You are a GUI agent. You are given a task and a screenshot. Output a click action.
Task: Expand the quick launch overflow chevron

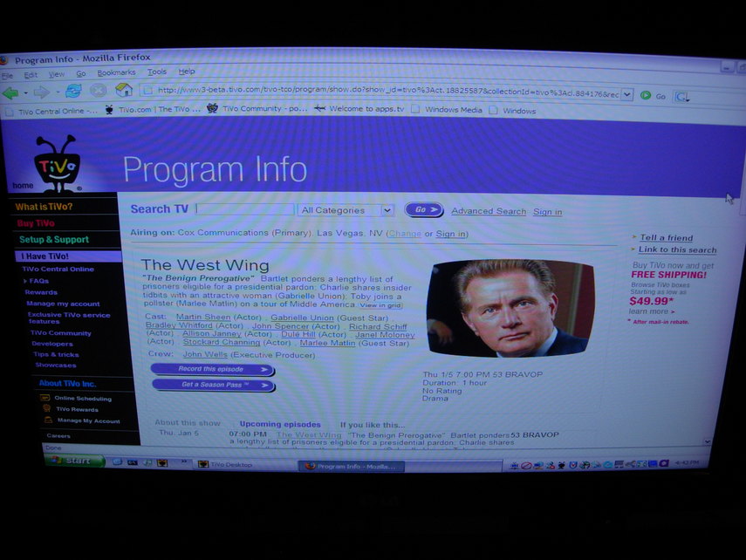click(183, 461)
